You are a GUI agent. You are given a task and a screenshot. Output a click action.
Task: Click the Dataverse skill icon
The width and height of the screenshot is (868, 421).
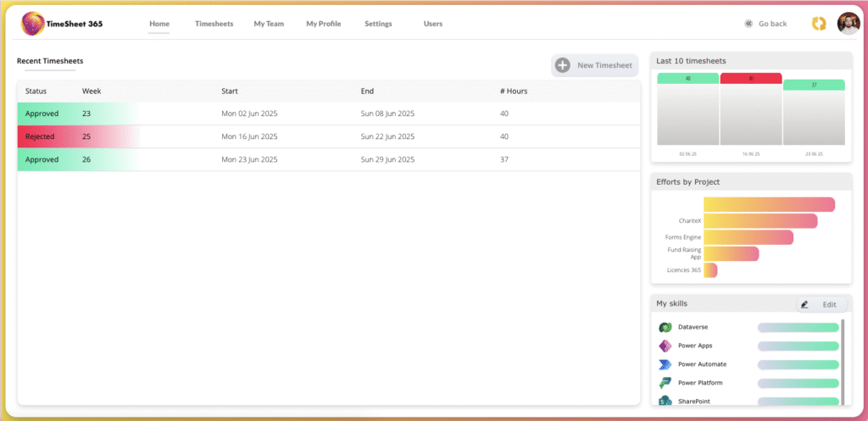coord(665,327)
